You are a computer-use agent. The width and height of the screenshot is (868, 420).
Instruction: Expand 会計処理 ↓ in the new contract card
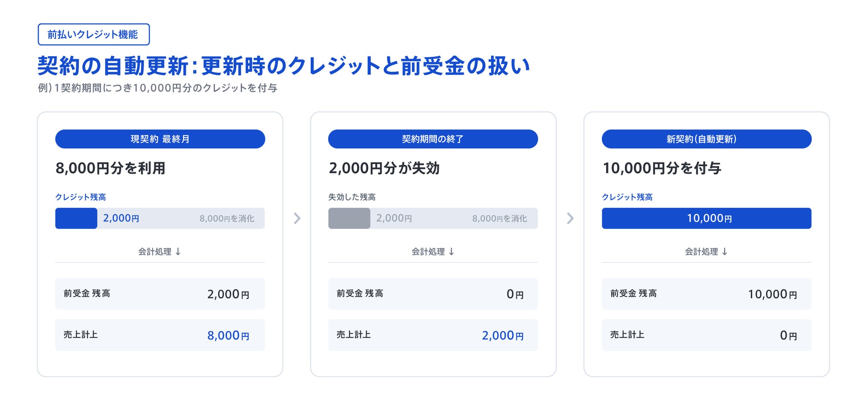pyautogui.click(x=706, y=252)
